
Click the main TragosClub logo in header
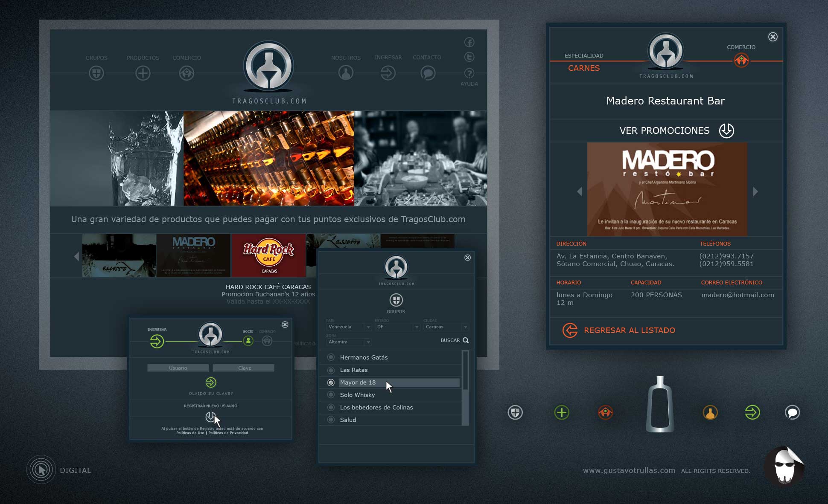click(268, 67)
